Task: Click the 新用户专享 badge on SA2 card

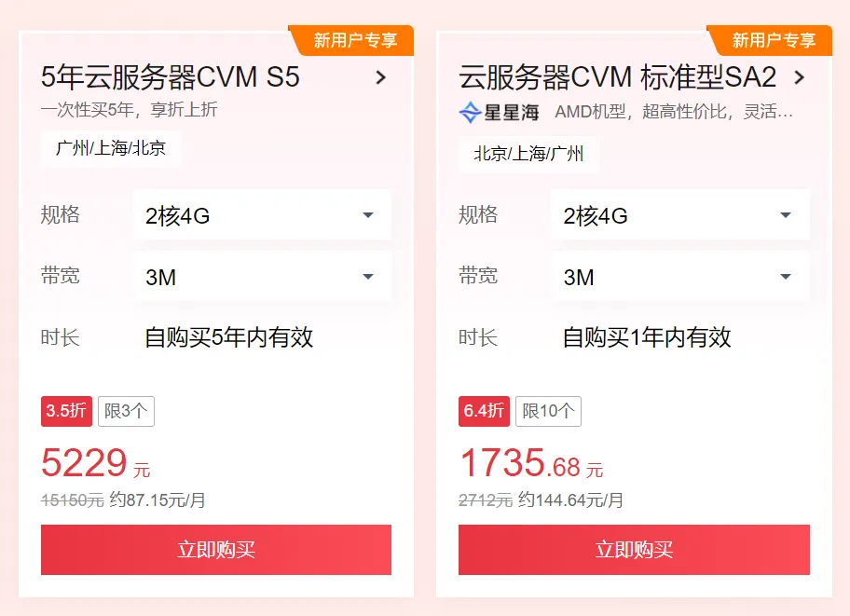Action: [770, 40]
